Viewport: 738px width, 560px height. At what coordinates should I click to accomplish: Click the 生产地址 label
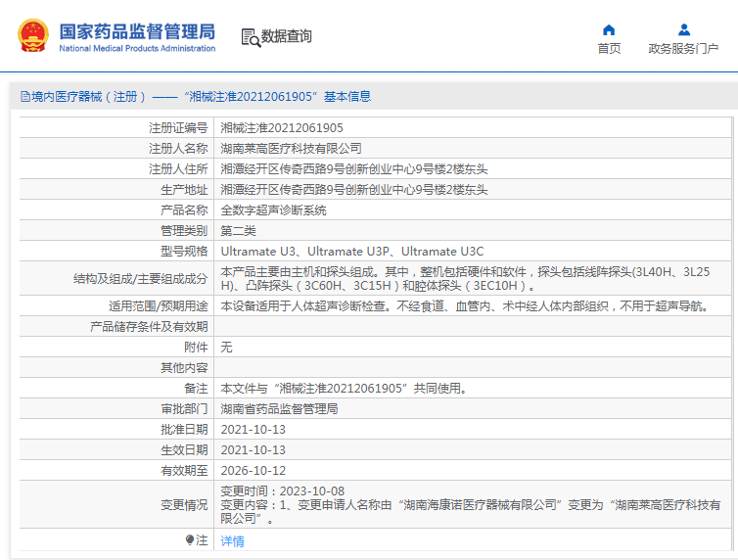pos(184,190)
